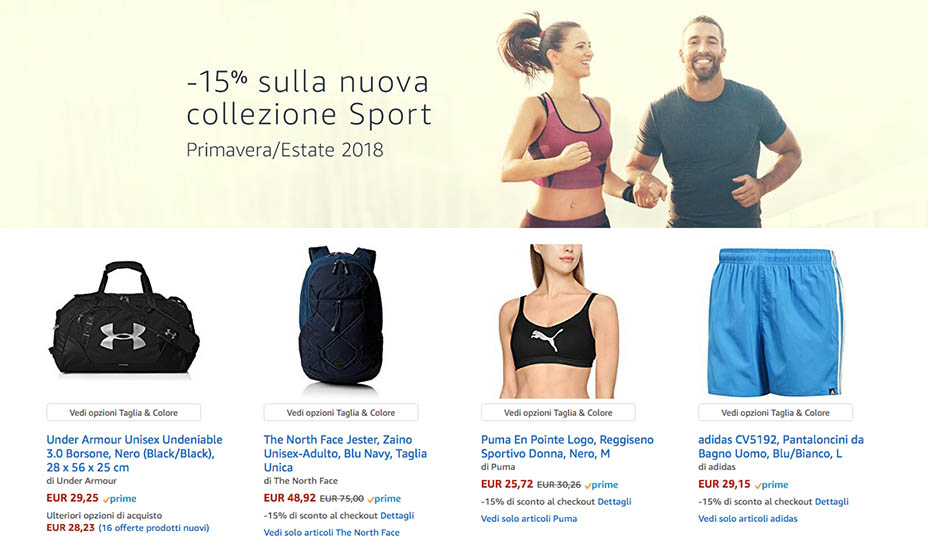Click Vedi opzioni Taglia & Colore under backpack

point(341,413)
